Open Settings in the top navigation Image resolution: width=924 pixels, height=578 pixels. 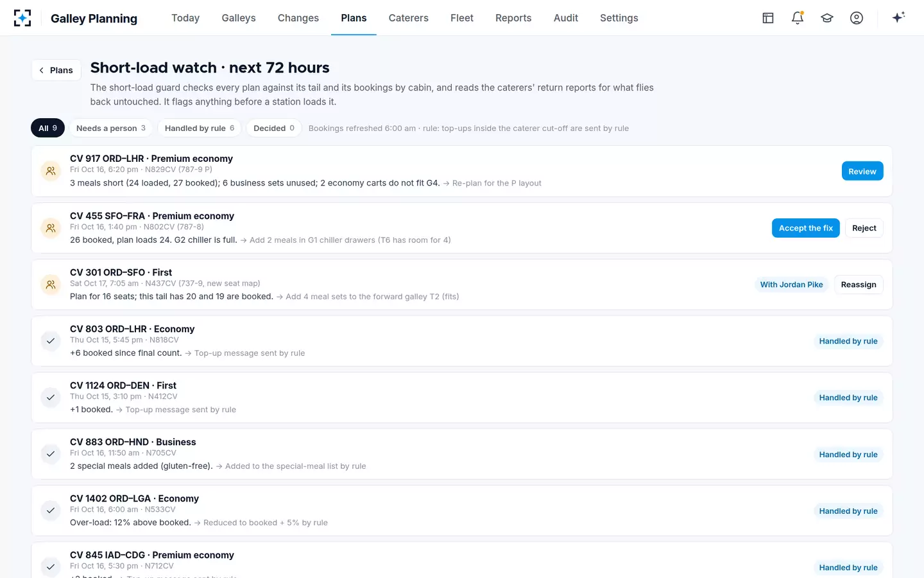pyautogui.click(x=619, y=18)
